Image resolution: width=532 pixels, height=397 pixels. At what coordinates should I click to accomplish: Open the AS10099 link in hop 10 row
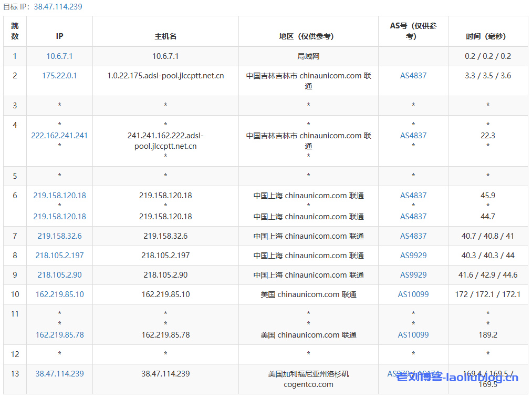413,294
